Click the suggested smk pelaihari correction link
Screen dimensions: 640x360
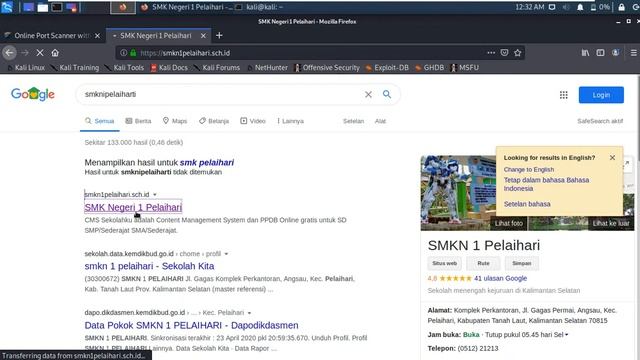207,162
